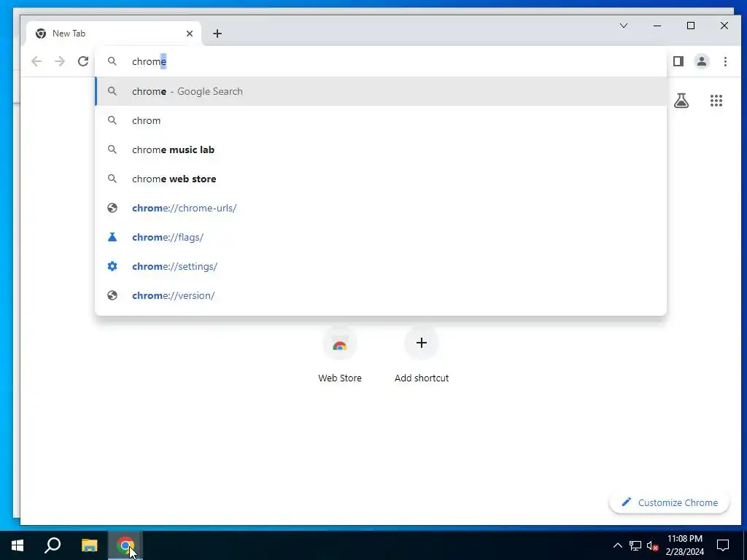Choose chrome web store suggestion

pyautogui.click(x=380, y=179)
